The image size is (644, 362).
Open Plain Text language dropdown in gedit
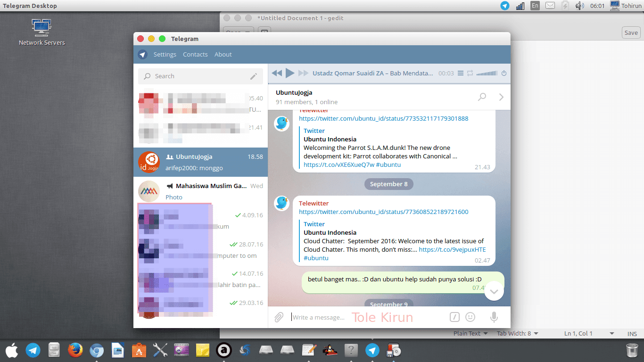[470, 333]
